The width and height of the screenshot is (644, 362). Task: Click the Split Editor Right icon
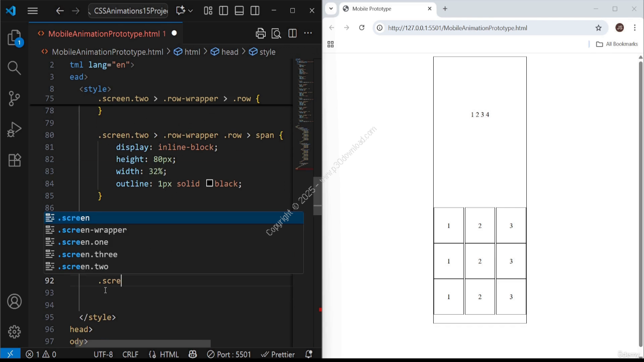[292, 34]
